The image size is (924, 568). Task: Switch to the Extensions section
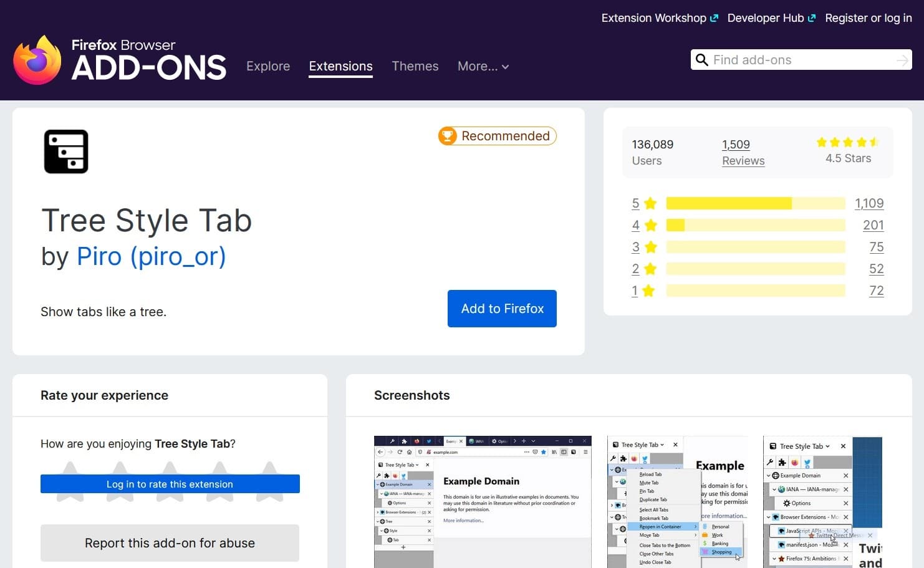(x=340, y=66)
